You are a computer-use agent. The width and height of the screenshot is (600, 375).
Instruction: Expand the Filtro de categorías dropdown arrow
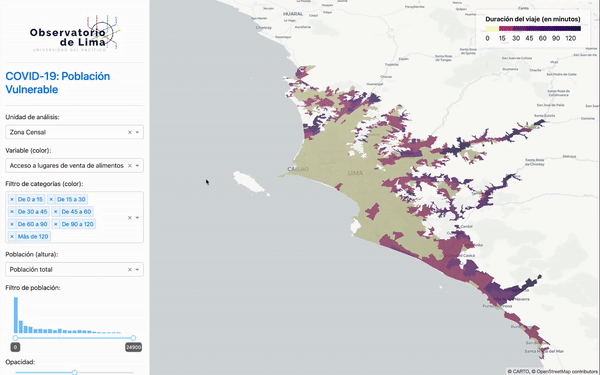pyautogui.click(x=137, y=218)
